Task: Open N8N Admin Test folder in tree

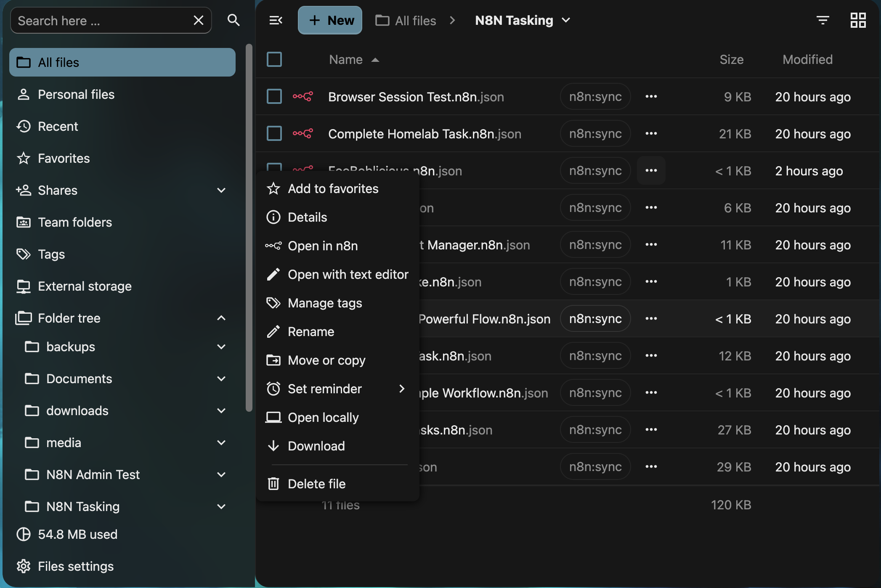Action: point(82,474)
